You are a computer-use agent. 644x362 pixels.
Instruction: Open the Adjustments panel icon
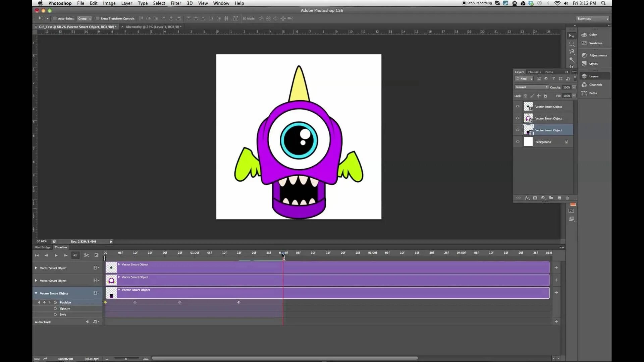click(x=584, y=55)
